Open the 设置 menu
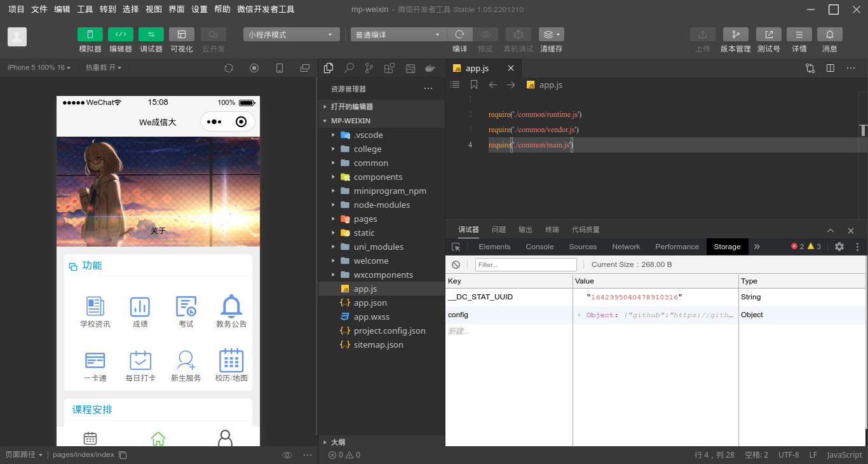Viewport: 868px width, 464px height. point(200,10)
